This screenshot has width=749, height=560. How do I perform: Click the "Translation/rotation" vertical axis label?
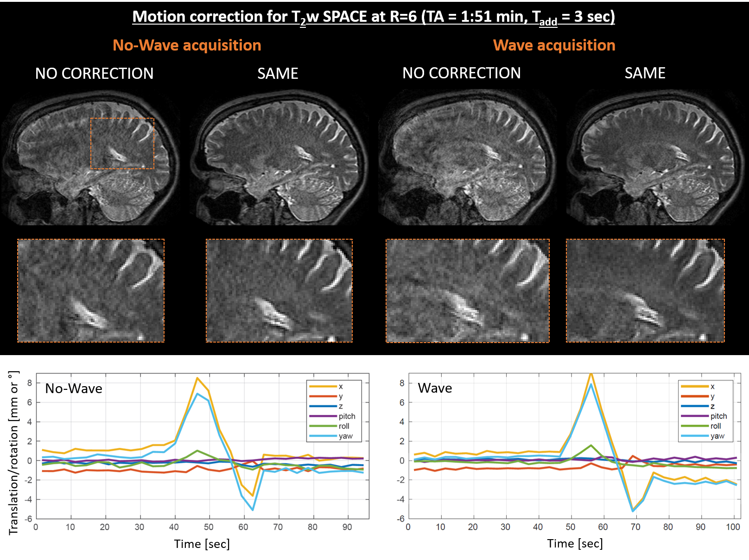[13, 453]
